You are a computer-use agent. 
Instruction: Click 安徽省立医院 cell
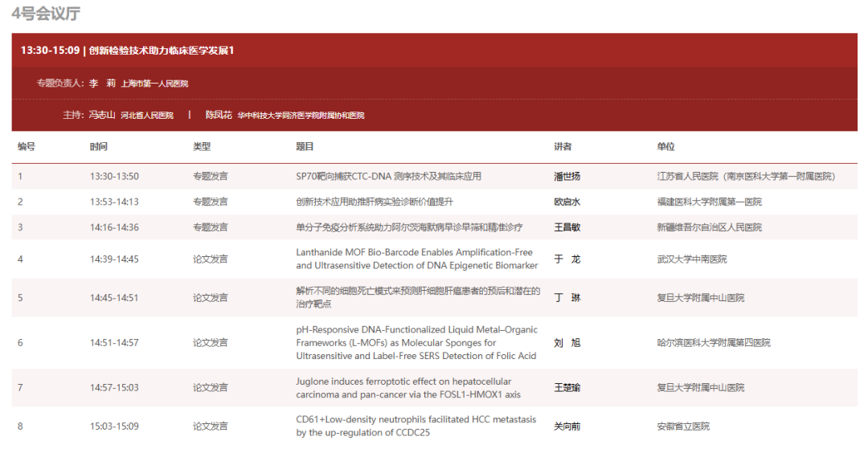pyautogui.click(x=683, y=426)
